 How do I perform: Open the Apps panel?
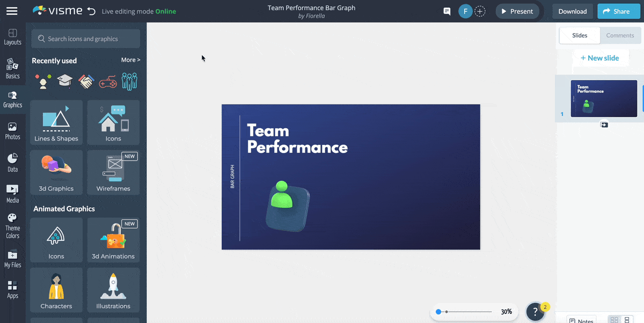click(x=13, y=289)
